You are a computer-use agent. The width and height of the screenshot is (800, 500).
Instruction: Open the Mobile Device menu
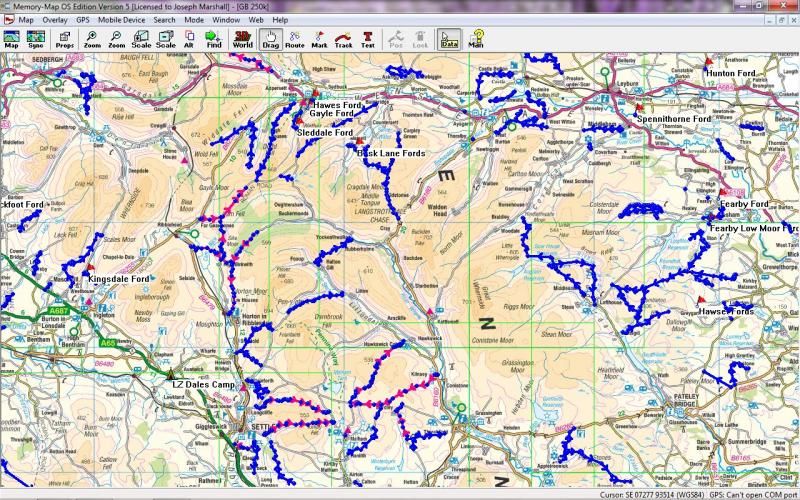[x=121, y=20]
